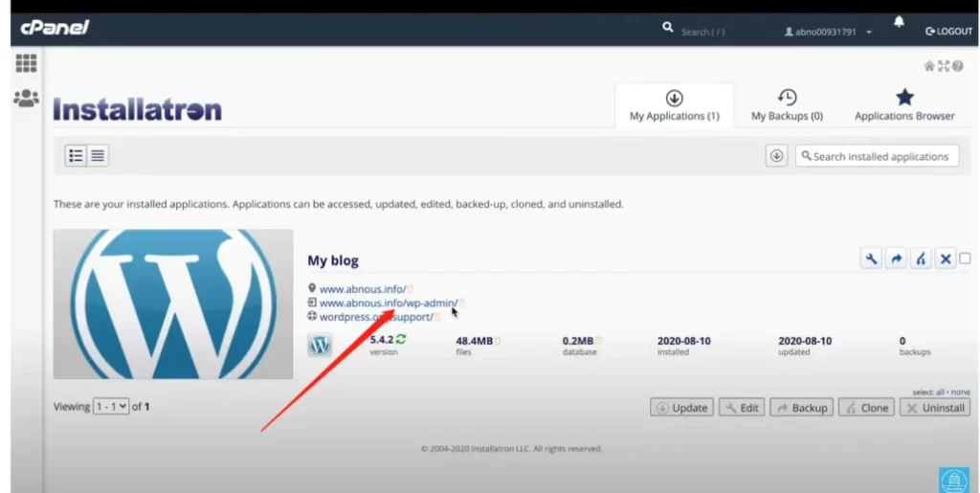The width and height of the screenshot is (980, 493).
Task: Click the search magnifier in header
Action: coord(667,28)
